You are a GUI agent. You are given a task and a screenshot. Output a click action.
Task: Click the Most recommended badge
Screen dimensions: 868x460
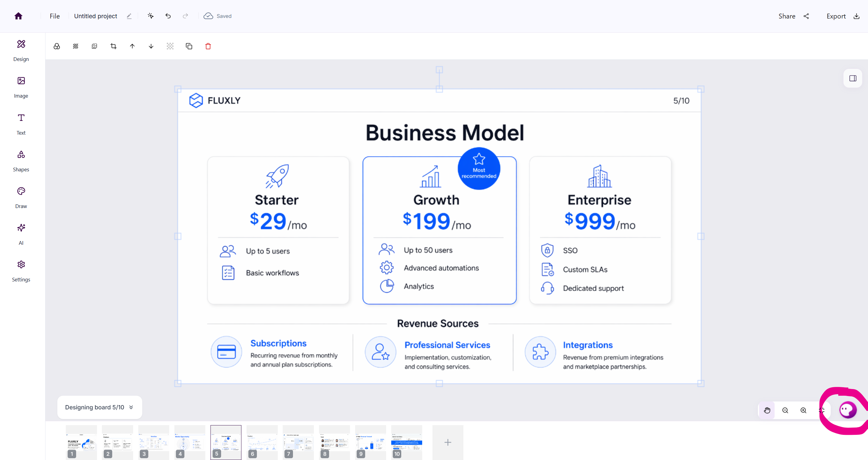pos(479,169)
